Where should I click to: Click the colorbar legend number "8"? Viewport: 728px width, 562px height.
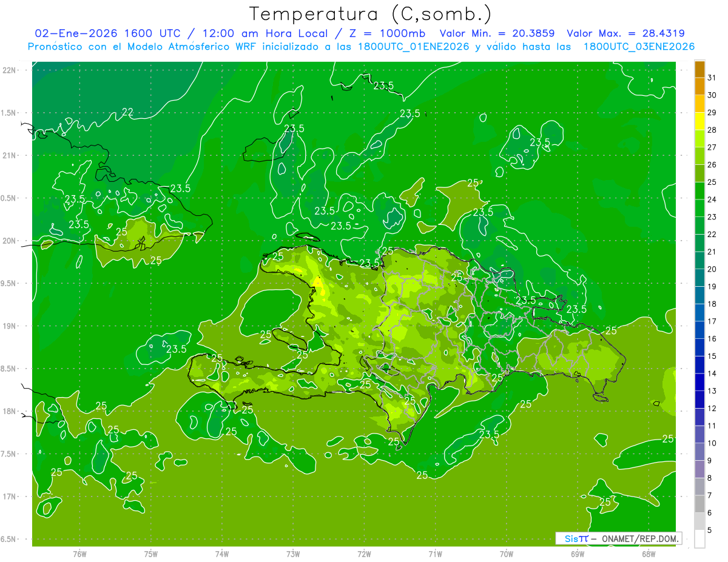pos(710,478)
